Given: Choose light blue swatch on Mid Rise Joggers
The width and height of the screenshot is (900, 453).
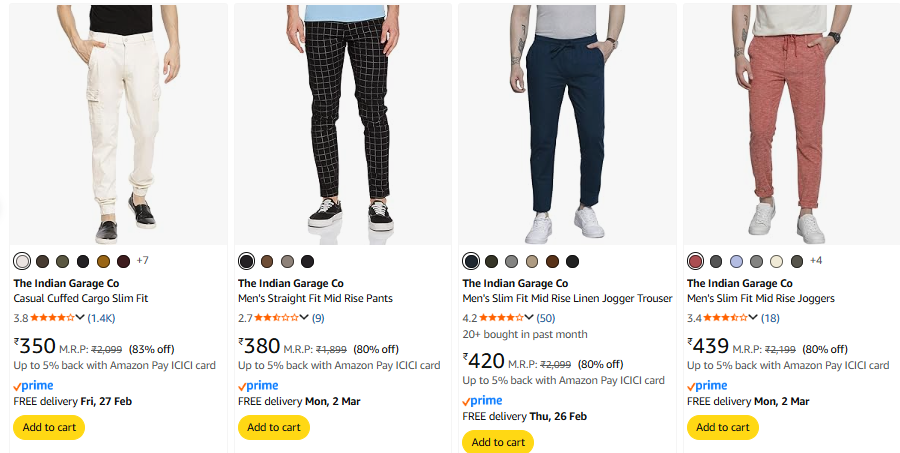Looking at the screenshot, I should click(x=736, y=262).
